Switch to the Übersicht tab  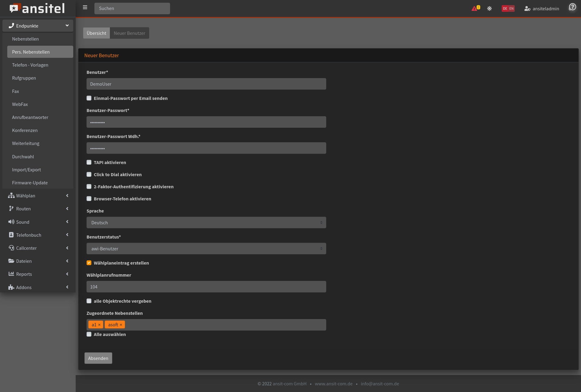96,33
